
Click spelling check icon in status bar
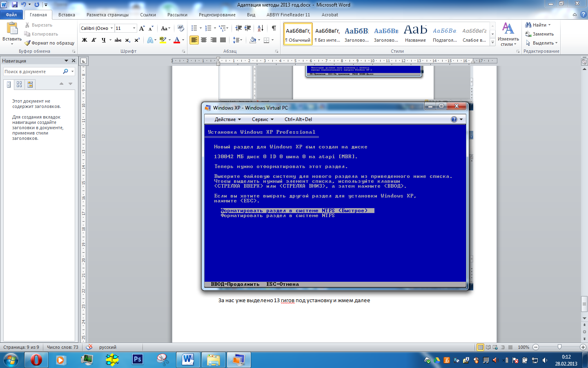pyautogui.click(x=89, y=347)
